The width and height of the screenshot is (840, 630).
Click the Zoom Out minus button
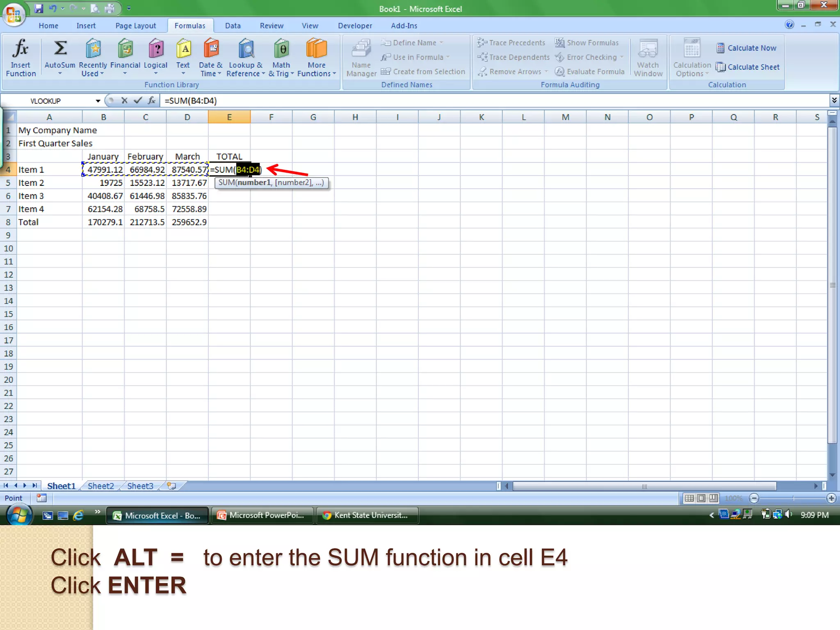754,498
